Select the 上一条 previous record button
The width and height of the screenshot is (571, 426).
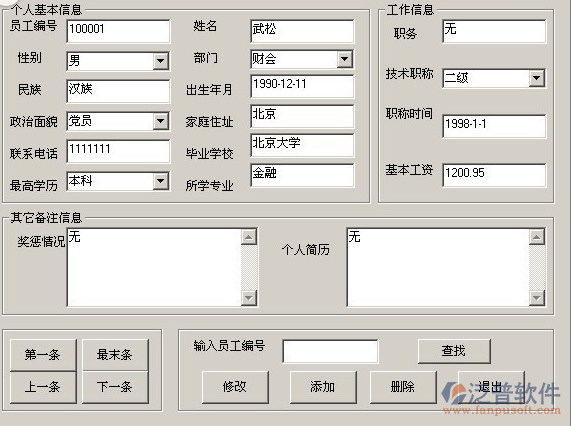[x=43, y=387]
